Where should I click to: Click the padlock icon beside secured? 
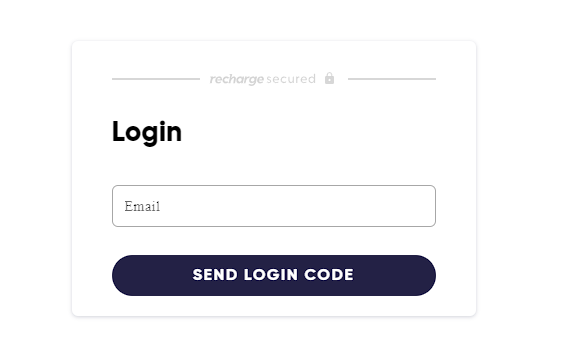pyautogui.click(x=329, y=79)
